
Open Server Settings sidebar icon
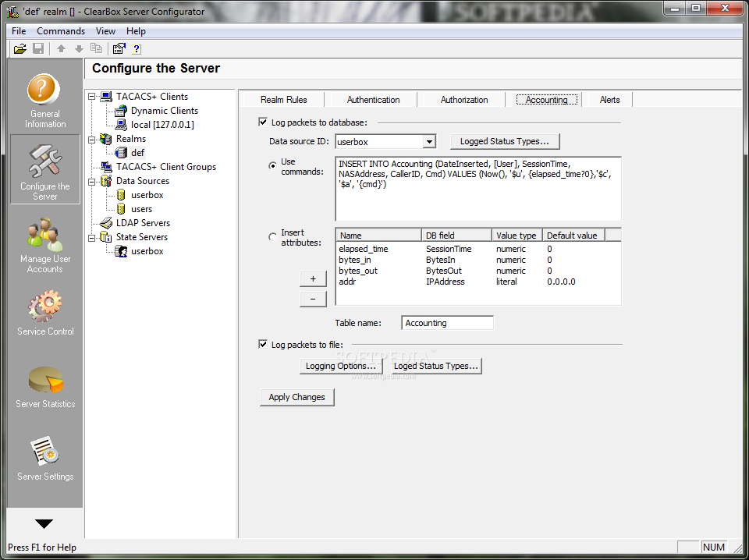45,459
